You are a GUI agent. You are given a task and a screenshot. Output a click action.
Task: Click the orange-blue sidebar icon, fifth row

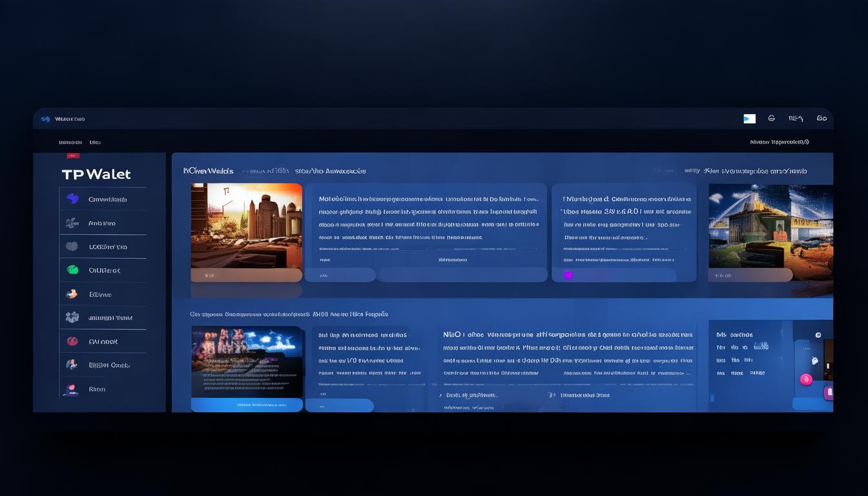72,294
